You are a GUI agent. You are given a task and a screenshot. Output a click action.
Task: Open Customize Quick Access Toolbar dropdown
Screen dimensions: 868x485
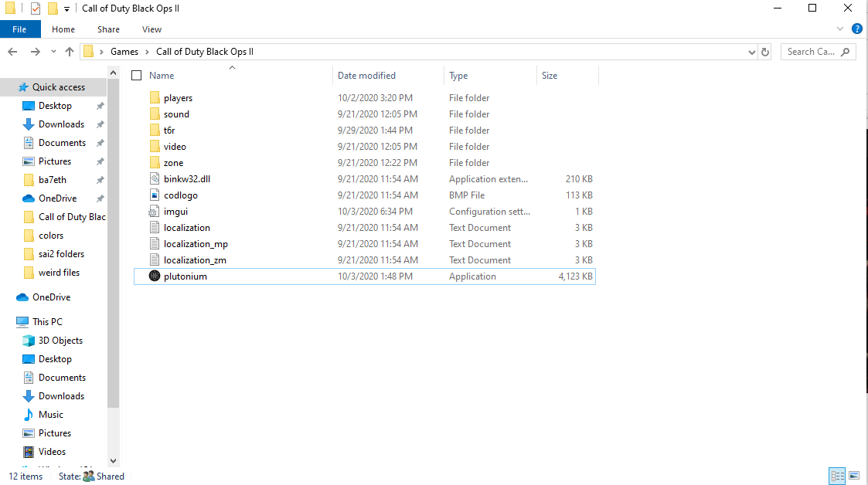pos(66,8)
